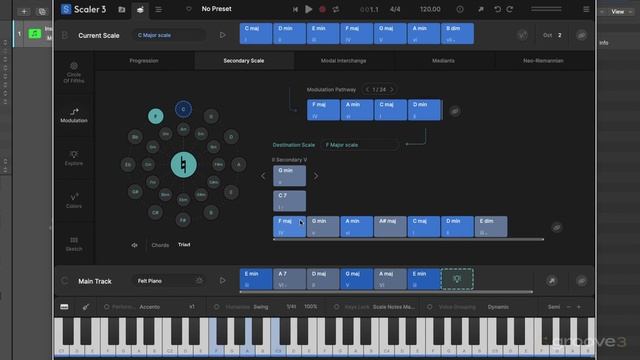This screenshot has height=360, width=640.
Task: Adjust the output level meter in header
Action: tap(546, 9)
